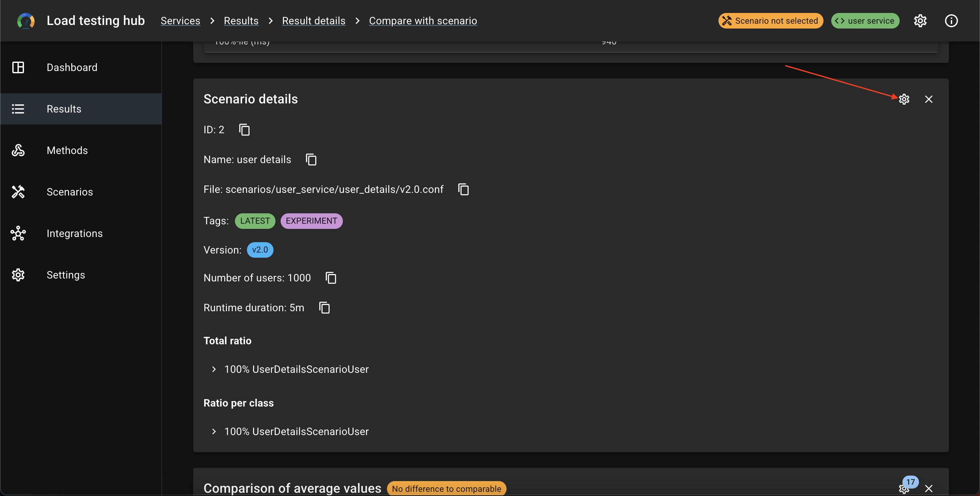
Task: Click the 'ID: 2' text
Action: pyautogui.click(x=214, y=130)
